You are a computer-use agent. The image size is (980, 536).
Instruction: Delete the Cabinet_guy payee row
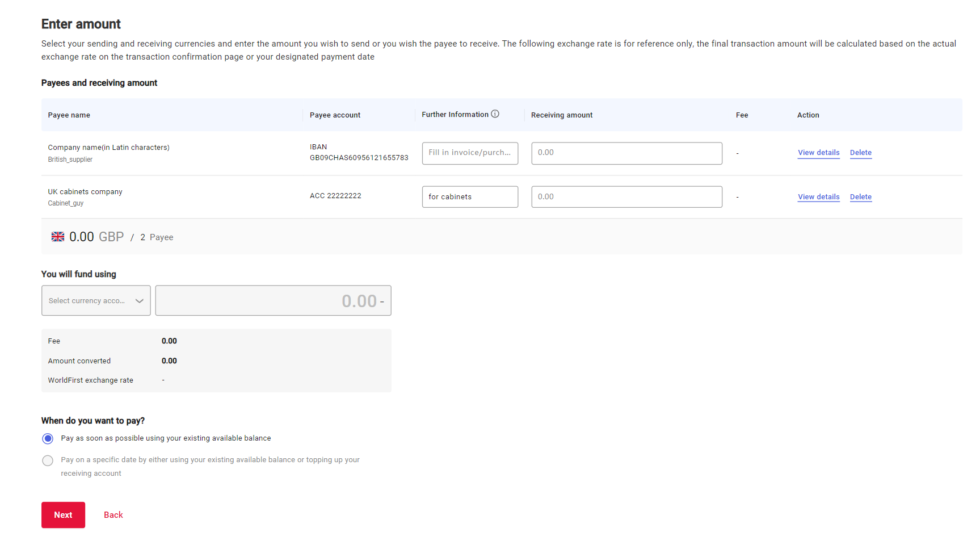tap(860, 197)
